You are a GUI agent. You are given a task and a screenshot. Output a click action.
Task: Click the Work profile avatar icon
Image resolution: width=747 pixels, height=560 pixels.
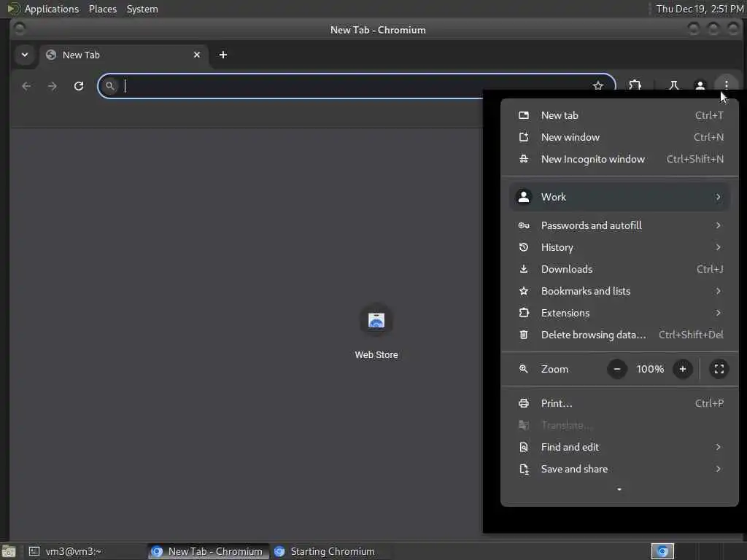(x=524, y=197)
